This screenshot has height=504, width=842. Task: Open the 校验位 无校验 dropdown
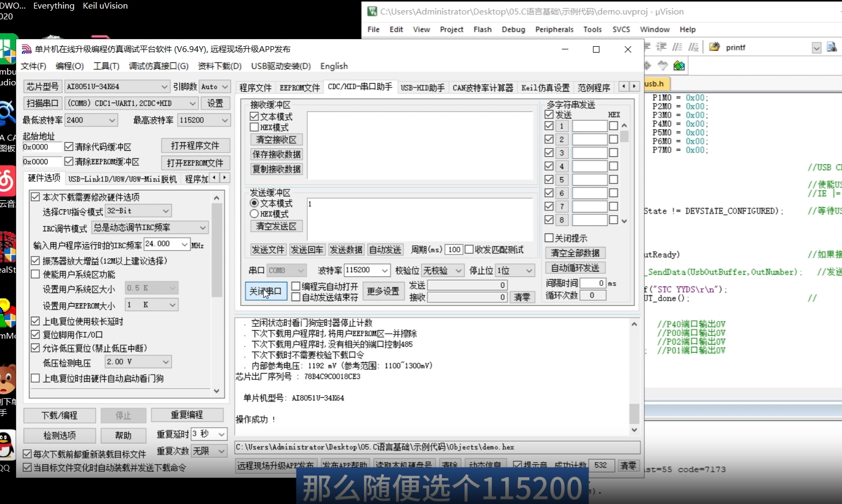point(442,270)
